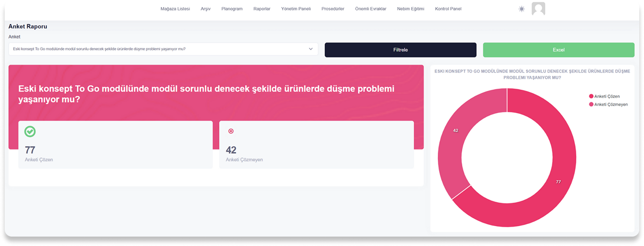This screenshot has height=246, width=644.
Task: Go to the Arşiv menu item
Action: tap(206, 9)
